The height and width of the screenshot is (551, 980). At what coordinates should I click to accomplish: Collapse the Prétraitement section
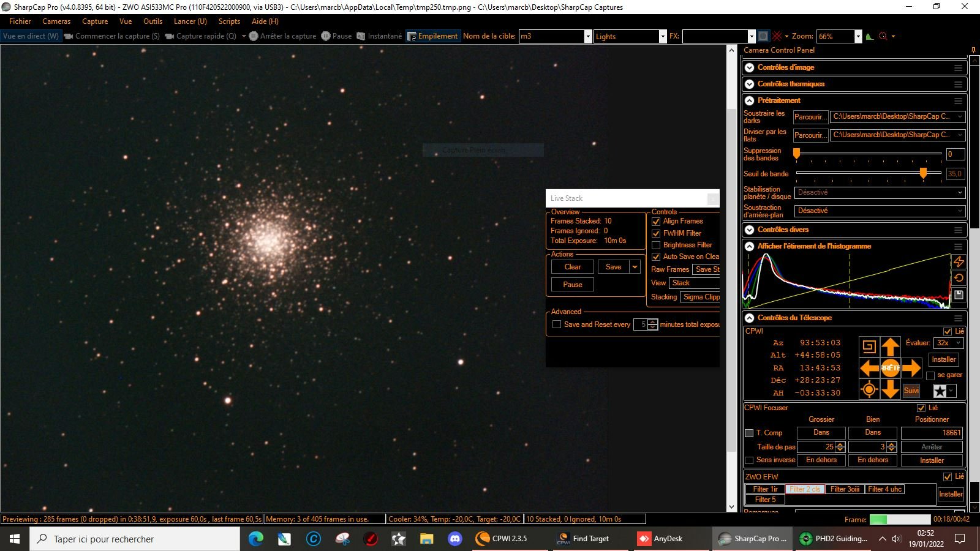pos(749,100)
